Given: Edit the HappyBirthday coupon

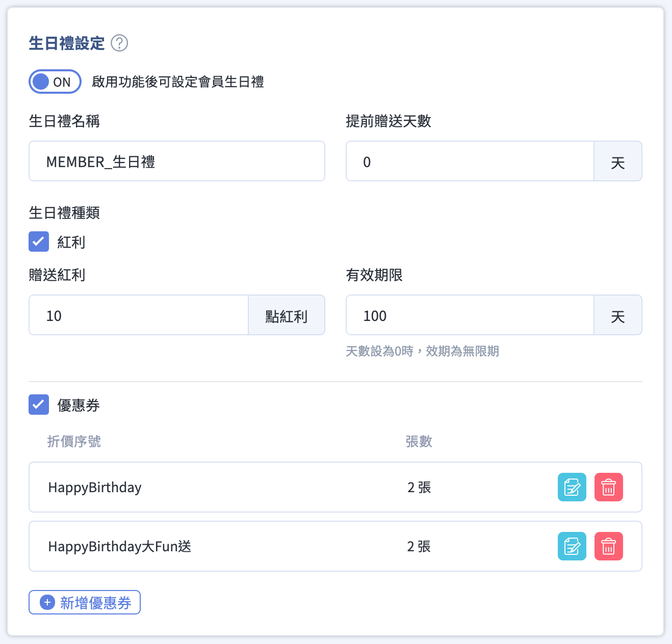Looking at the screenshot, I should (x=572, y=487).
